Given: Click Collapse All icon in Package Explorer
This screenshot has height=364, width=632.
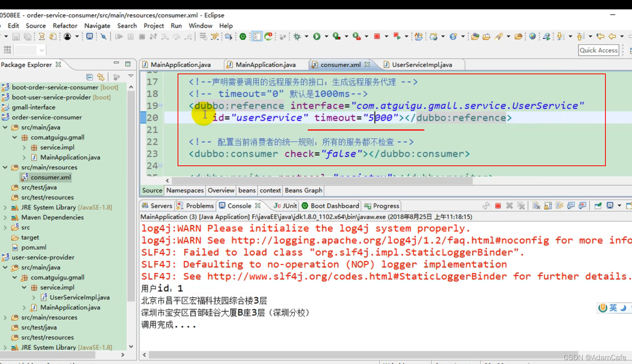Looking at the screenshot, I should click(90, 77).
